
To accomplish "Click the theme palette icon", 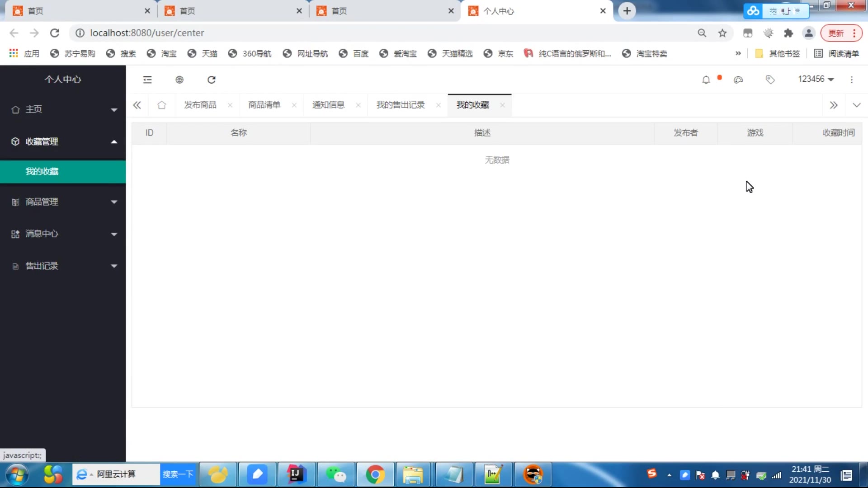I will point(738,80).
